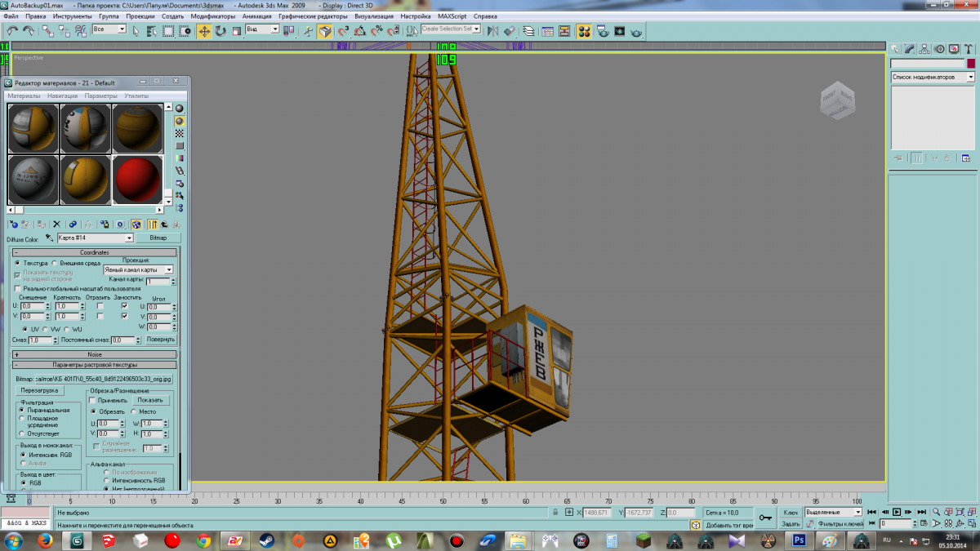This screenshot has height=551, width=980.
Task: Open Material Editor from main toolbar
Action: coord(585,31)
